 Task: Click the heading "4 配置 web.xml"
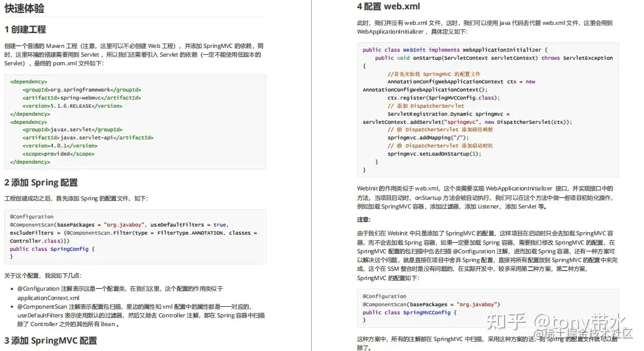point(388,7)
